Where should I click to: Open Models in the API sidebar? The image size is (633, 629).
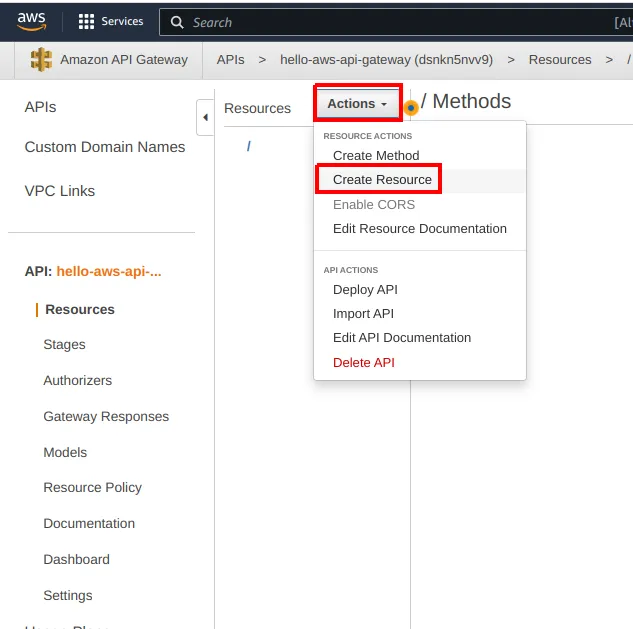[65, 452]
